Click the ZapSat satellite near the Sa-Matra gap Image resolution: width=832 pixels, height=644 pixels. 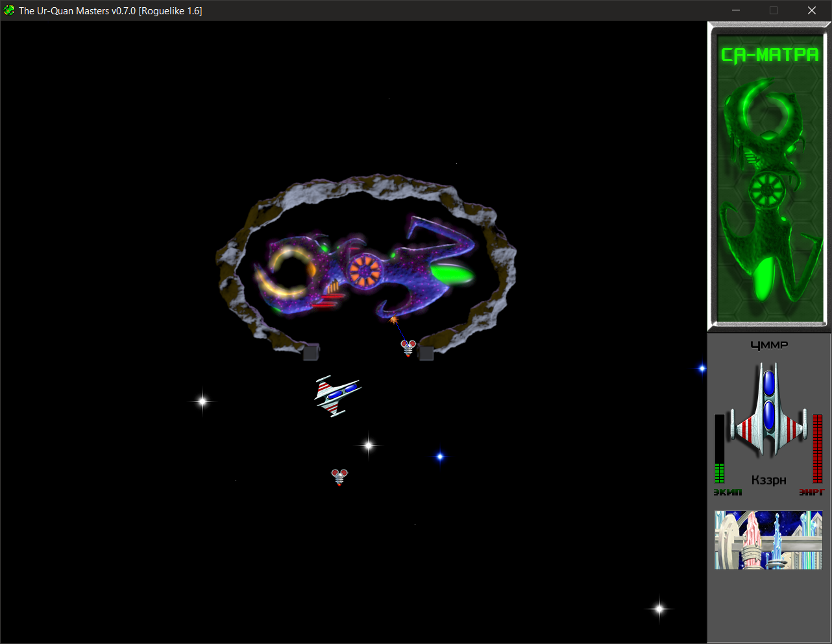pos(408,348)
